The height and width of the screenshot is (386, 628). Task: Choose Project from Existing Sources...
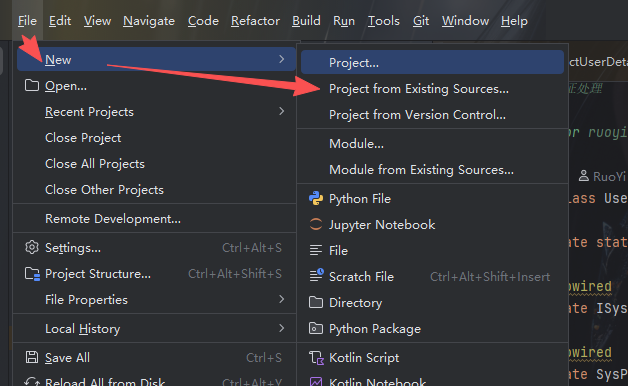(432, 88)
